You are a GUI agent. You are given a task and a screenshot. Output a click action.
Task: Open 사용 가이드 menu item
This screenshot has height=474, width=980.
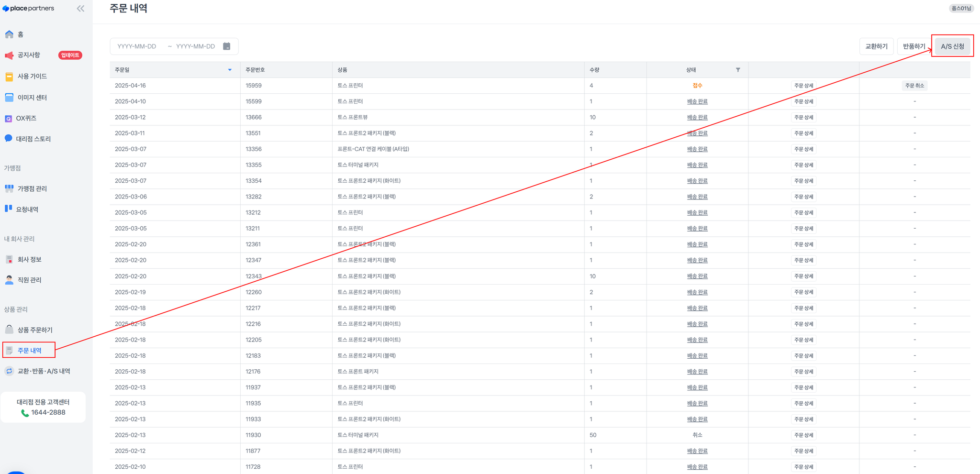pyautogui.click(x=32, y=76)
